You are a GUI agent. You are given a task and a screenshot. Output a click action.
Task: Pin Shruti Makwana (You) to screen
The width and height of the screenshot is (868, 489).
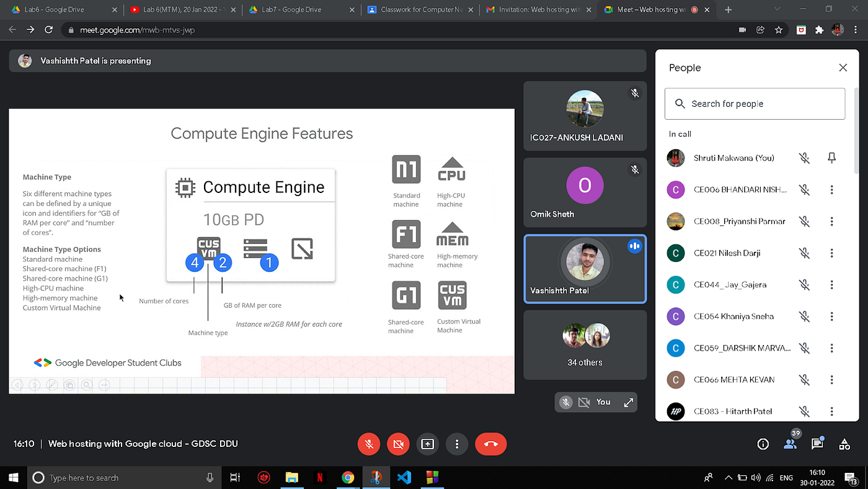(832, 158)
